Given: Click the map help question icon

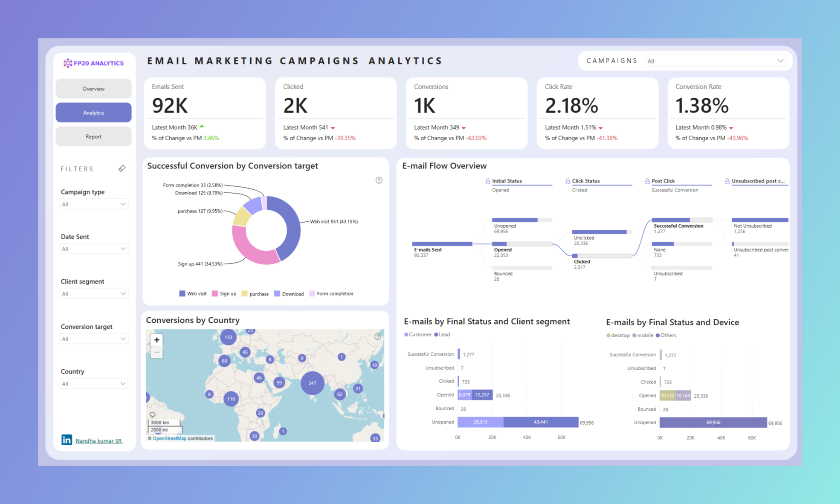Looking at the screenshot, I should click(377, 337).
